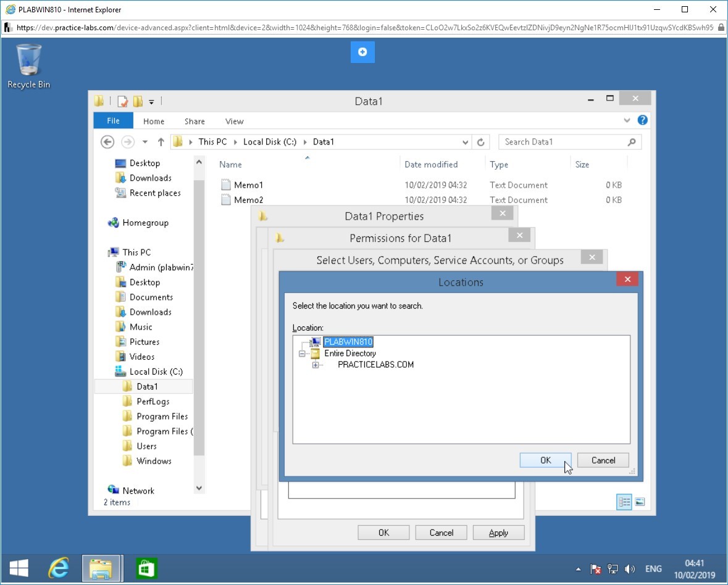
Task: Switch to the Home ribbon tab
Action: [x=154, y=121]
